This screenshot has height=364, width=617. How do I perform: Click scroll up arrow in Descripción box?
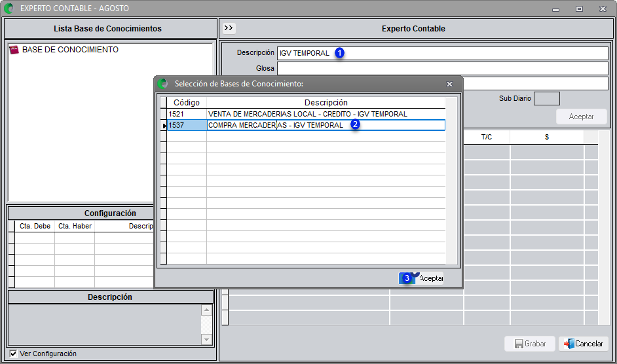pos(206,310)
